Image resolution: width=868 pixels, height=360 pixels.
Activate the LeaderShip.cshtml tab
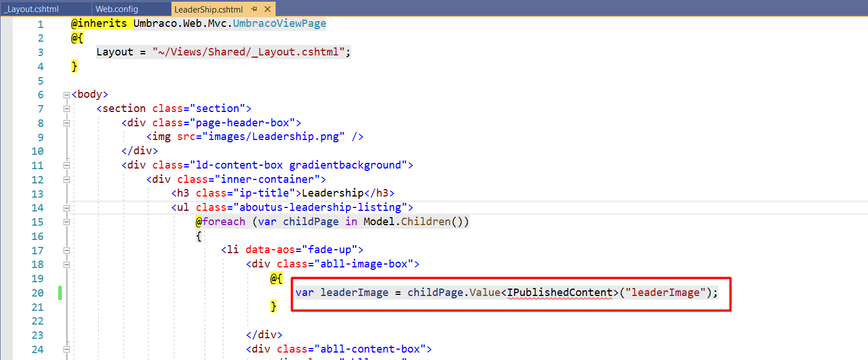[x=209, y=10]
